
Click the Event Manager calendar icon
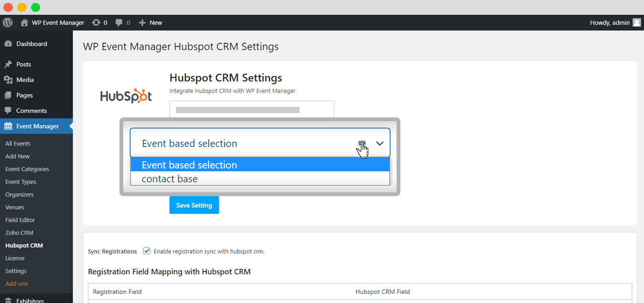click(8, 126)
